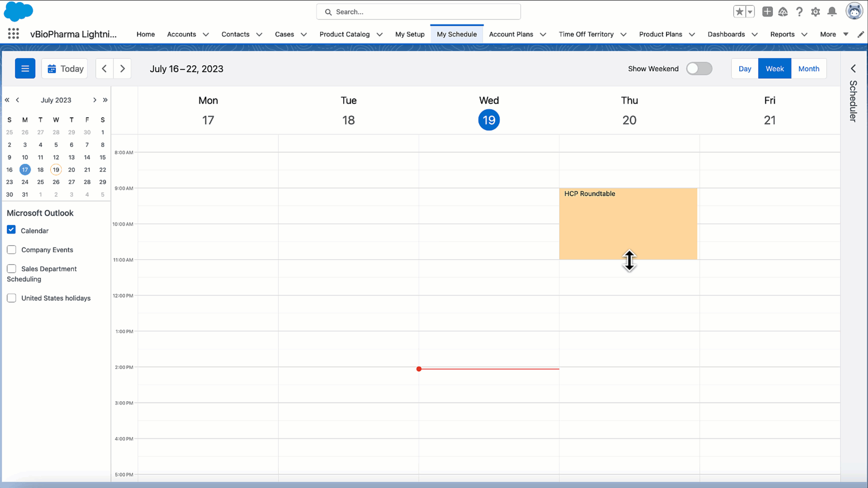The width and height of the screenshot is (868, 488).
Task: Expand the Product Catalog dropdown chevron
Action: 380,34
